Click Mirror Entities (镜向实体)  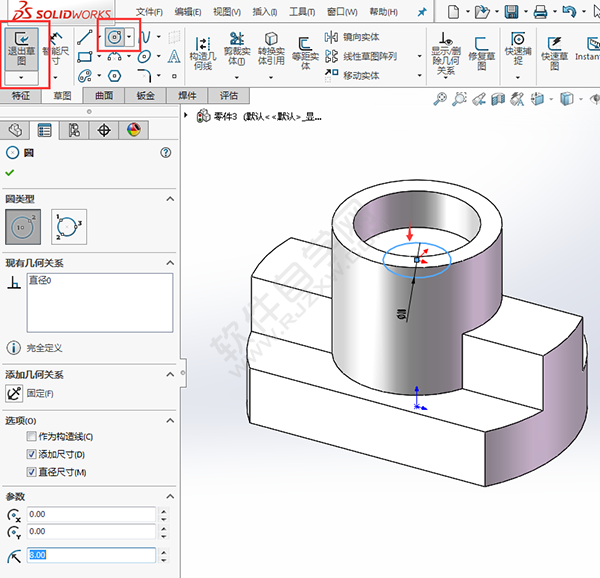[352, 37]
